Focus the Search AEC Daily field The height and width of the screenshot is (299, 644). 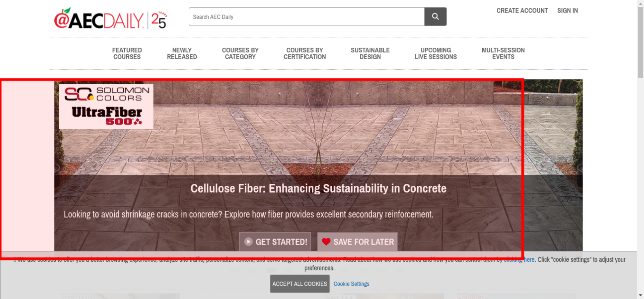tap(306, 17)
